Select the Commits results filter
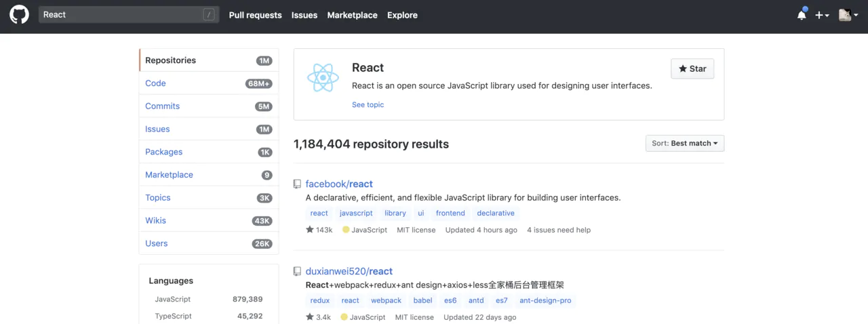Image resolution: width=868 pixels, height=324 pixels. [209, 106]
